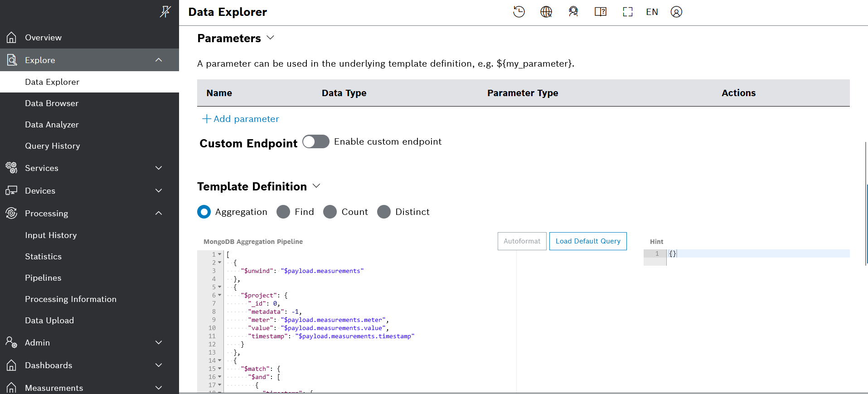868x394 pixels.
Task: Enable the custom endpoint toggle
Action: 316,142
